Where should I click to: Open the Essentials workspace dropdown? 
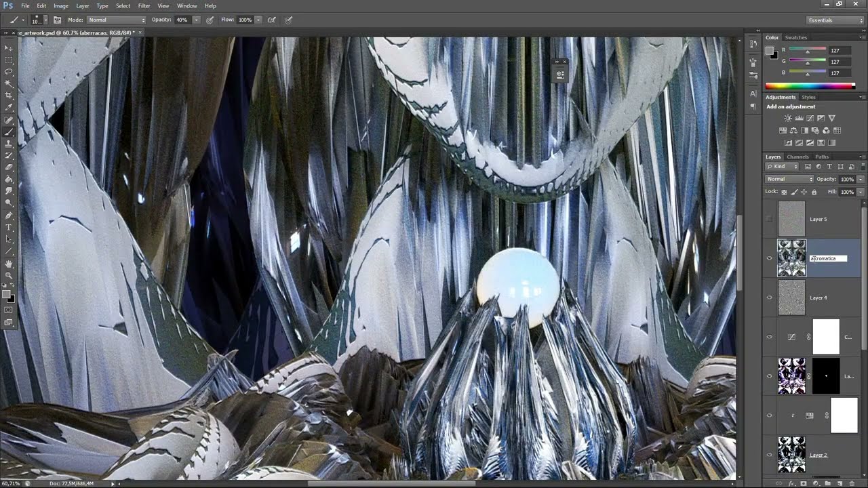pos(835,20)
